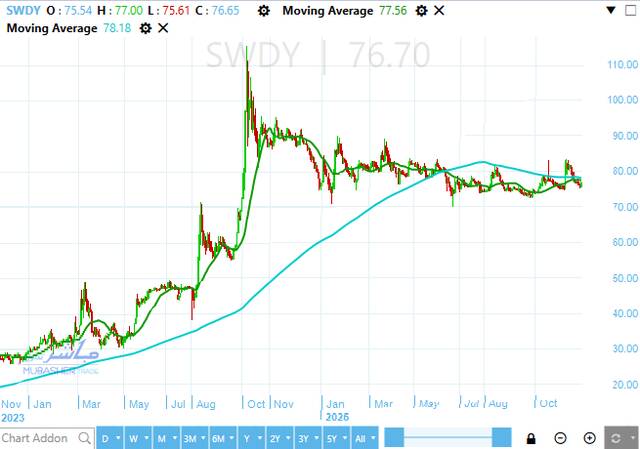Click the refresh chart icon
The height and width of the screenshot is (449, 640).
[620, 438]
